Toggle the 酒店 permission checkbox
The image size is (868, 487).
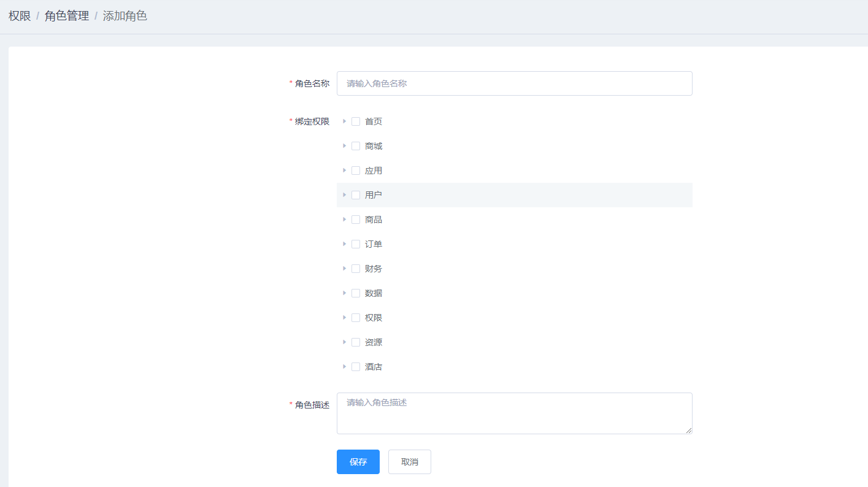click(356, 367)
